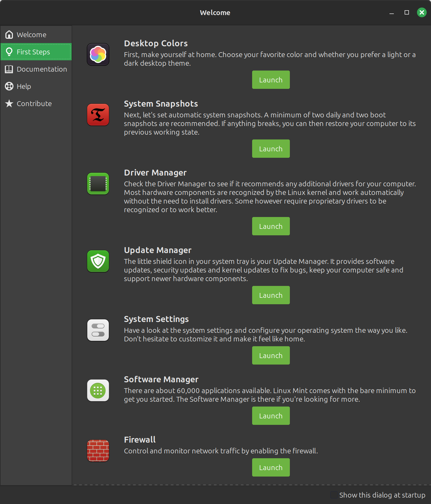Screen dimensions: 431x504
Task: Select the First Steps sidebar entry
Action: tap(36, 52)
